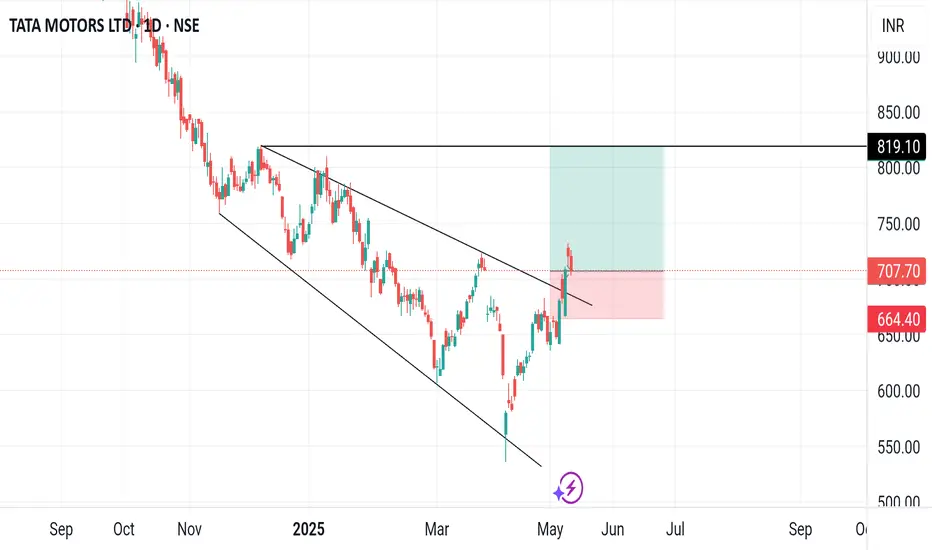932x550 pixels.
Task: Click the Mar label on time axis
Action: (x=437, y=529)
